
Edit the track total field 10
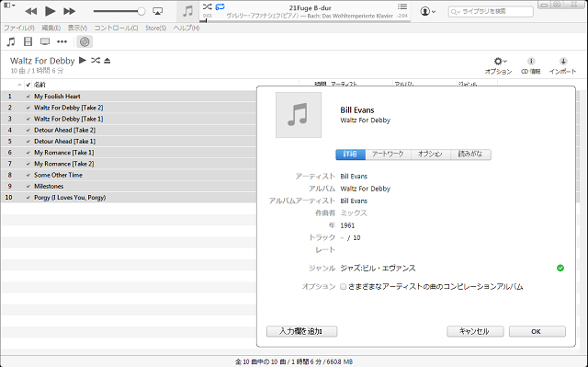click(356, 238)
